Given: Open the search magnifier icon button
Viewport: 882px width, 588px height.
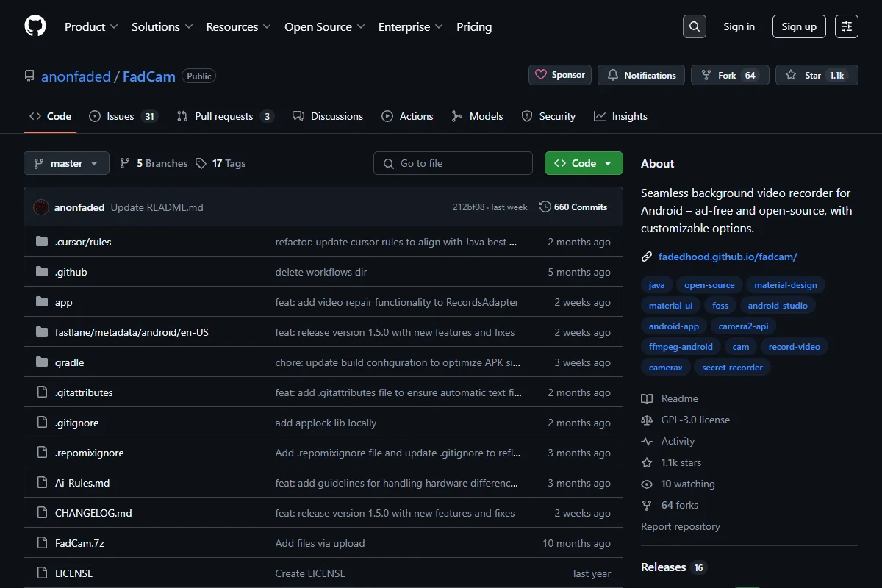Looking at the screenshot, I should [695, 26].
